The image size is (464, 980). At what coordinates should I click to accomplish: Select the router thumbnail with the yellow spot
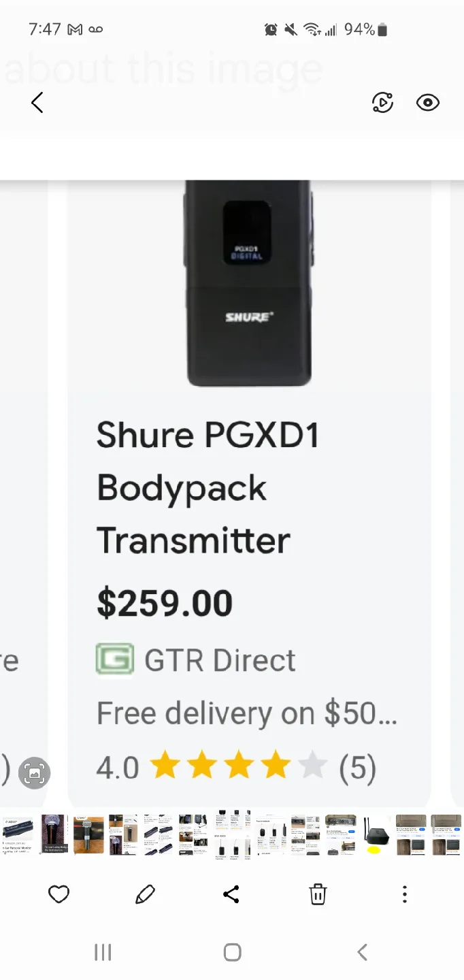click(x=376, y=835)
